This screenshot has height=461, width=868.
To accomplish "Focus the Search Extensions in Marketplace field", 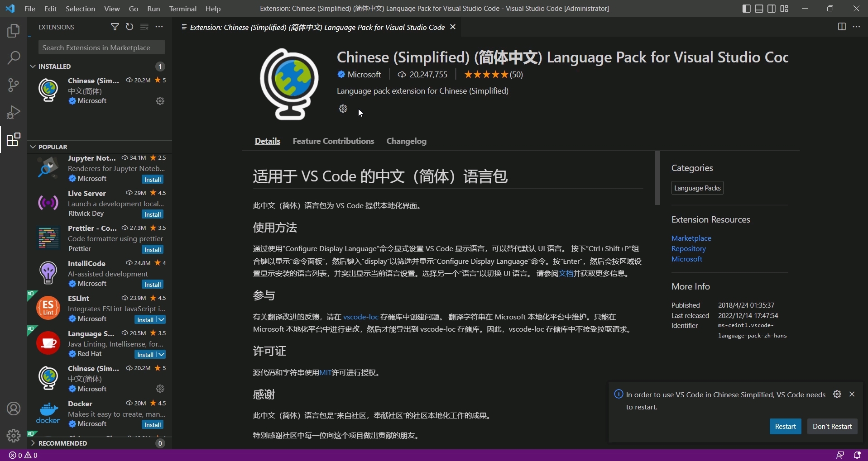I will 101,48.
